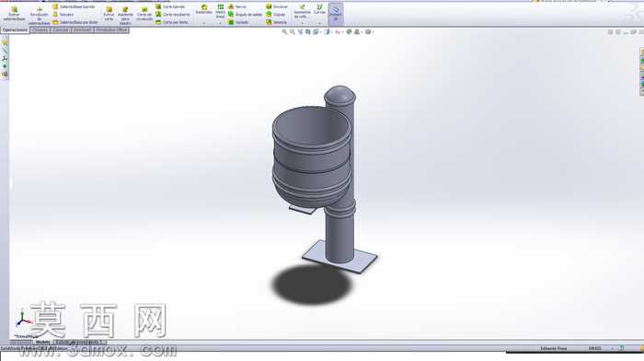The image size is (644, 361).
Task: Click Zoom to Area magnifier icon
Action: [292, 31]
